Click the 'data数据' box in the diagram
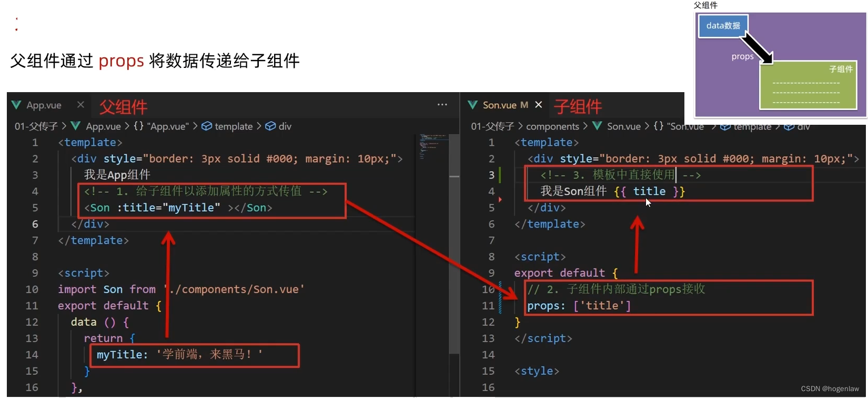The image size is (868, 398). [723, 26]
